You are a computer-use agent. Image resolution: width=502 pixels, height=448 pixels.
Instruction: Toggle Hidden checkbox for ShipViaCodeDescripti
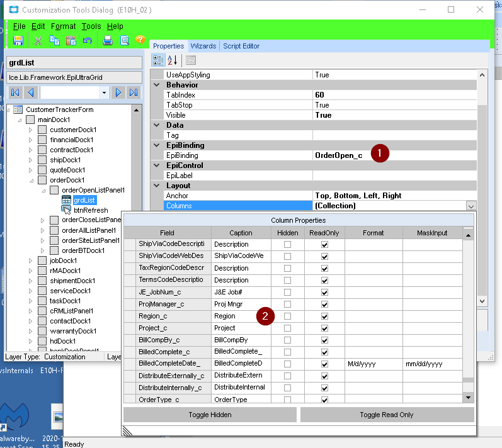point(287,244)
